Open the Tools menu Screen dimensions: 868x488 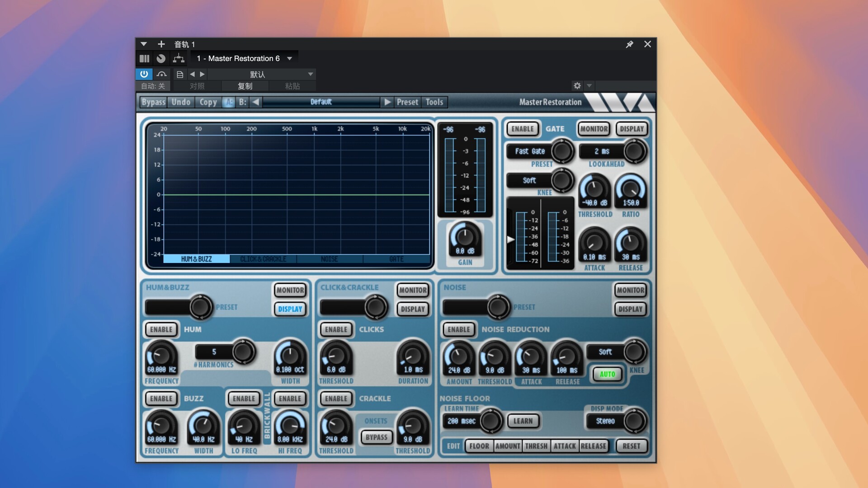tap(434, 102)
